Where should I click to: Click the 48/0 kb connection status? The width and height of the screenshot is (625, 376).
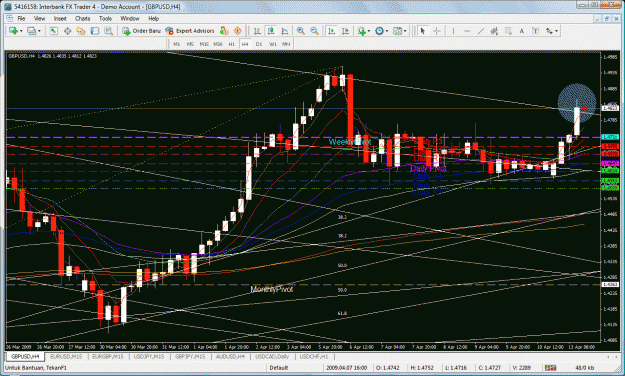click(585, 368)
